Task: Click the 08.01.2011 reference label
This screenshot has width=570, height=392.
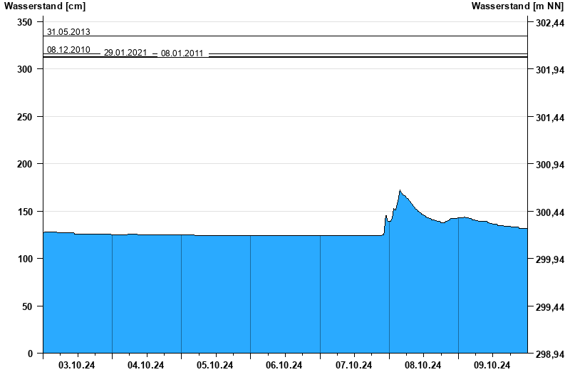Action: tap(182, 53)
